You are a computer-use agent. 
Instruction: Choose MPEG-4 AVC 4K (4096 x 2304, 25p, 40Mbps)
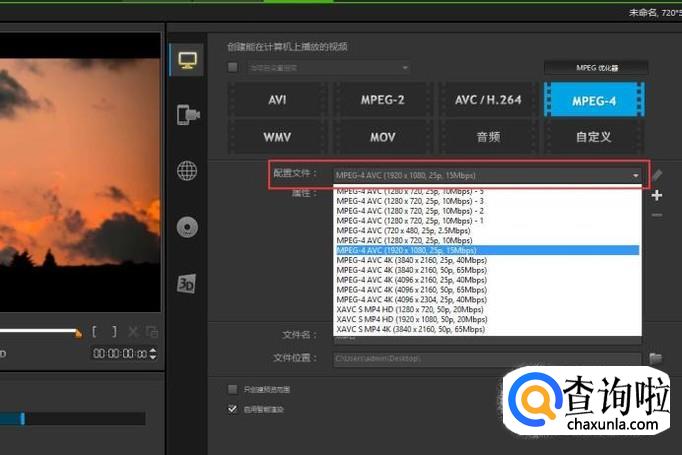(488, 299)
